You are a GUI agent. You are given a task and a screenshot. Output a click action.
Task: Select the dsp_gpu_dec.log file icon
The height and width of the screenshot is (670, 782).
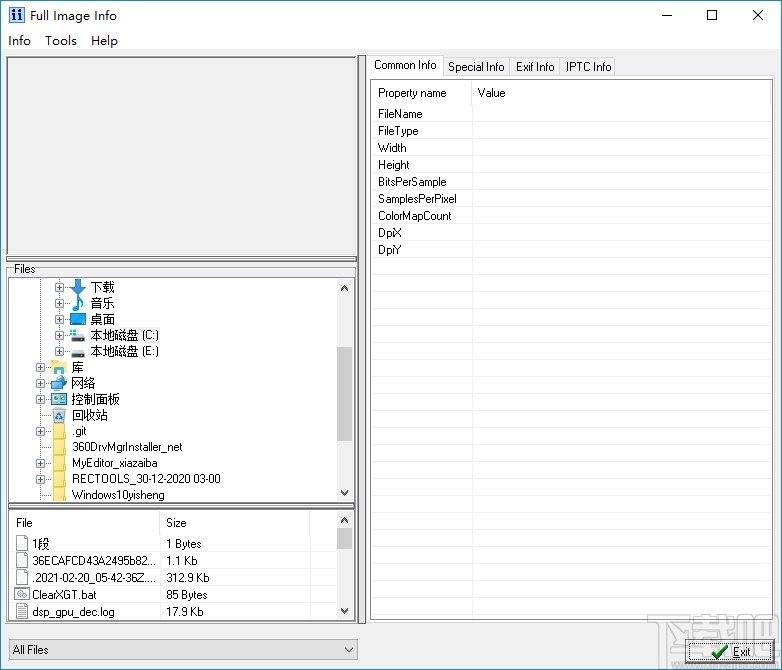pyautogui.click(x=22, y=611)
